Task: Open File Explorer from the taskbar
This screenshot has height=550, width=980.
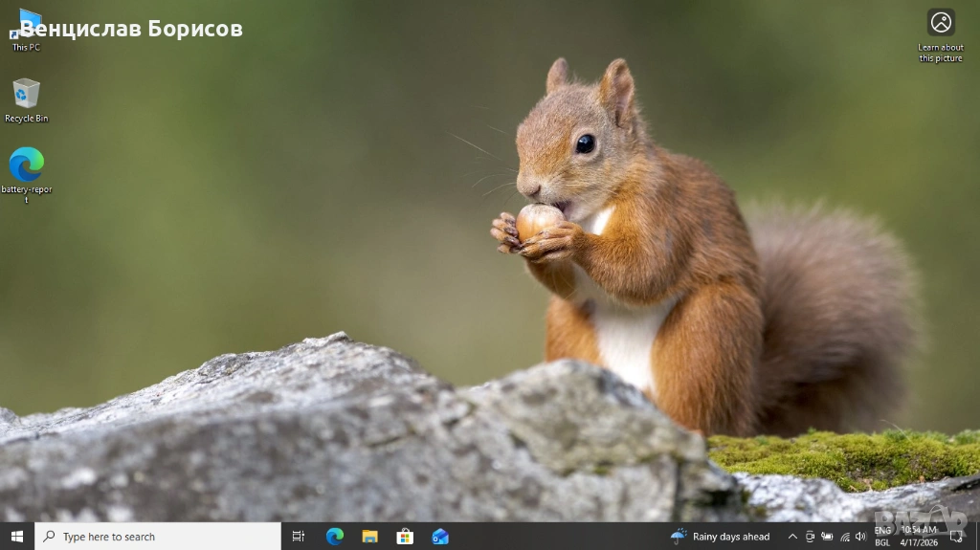Action: point(369,537)
